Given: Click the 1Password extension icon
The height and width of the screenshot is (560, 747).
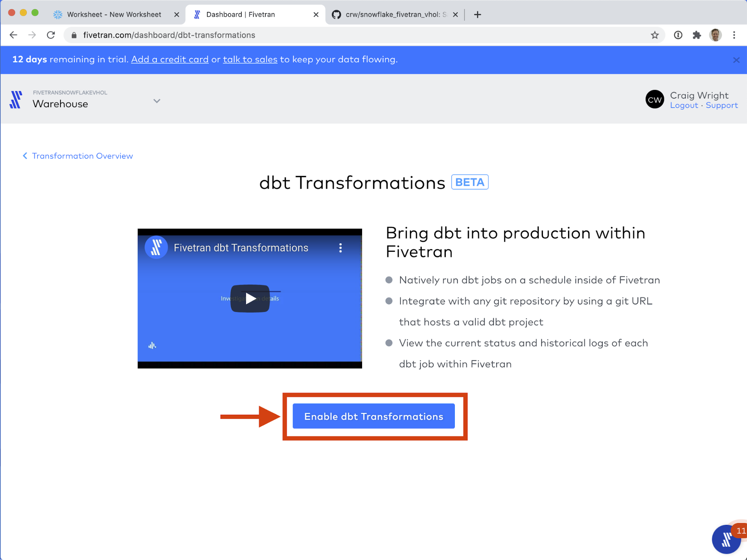Looking at the screenshot, I should (678, 35).
